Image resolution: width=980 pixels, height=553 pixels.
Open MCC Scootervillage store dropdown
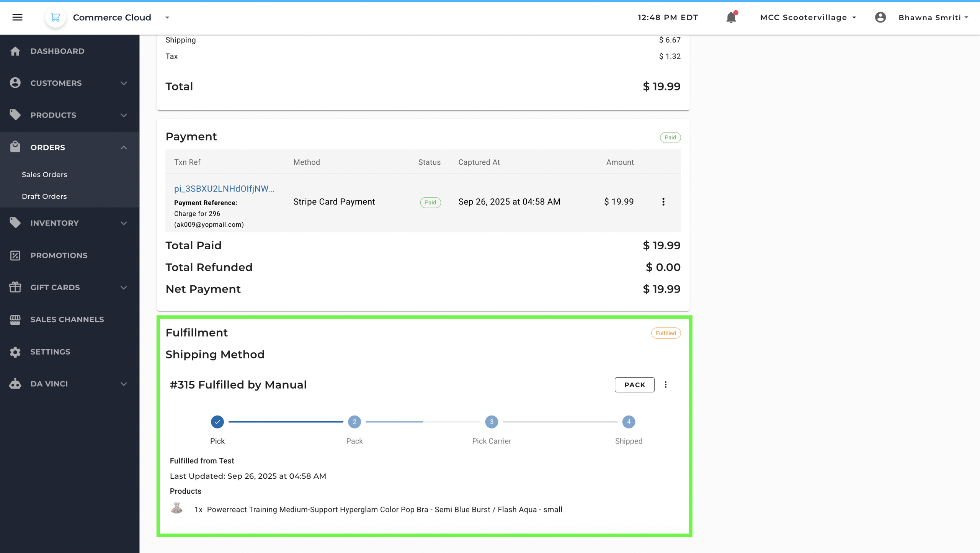808,18
